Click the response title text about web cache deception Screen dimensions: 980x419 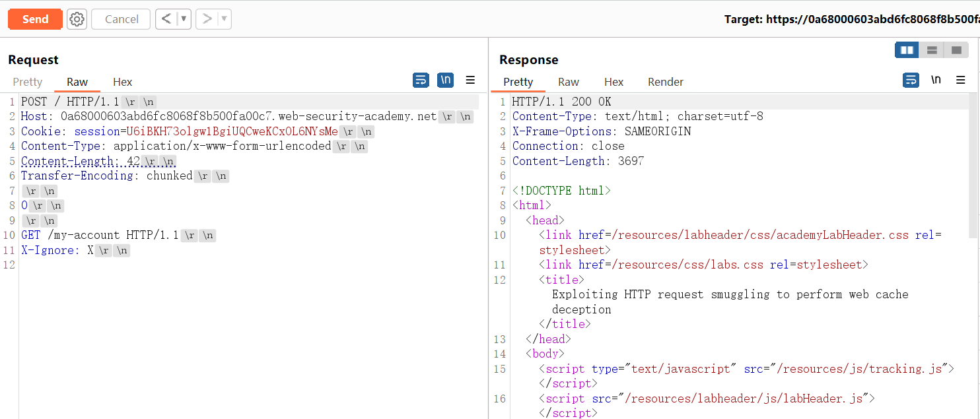point(730,302)
